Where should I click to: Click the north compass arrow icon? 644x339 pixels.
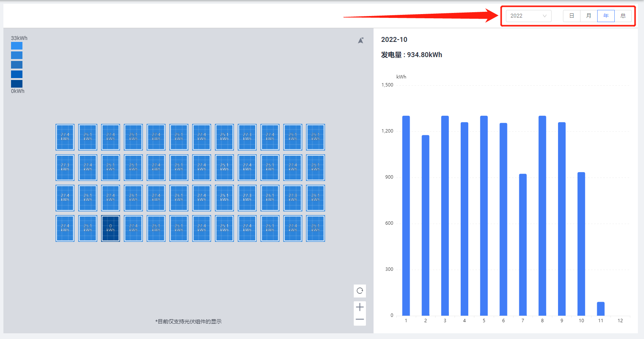pyautogui.click(x=361, y=40)
